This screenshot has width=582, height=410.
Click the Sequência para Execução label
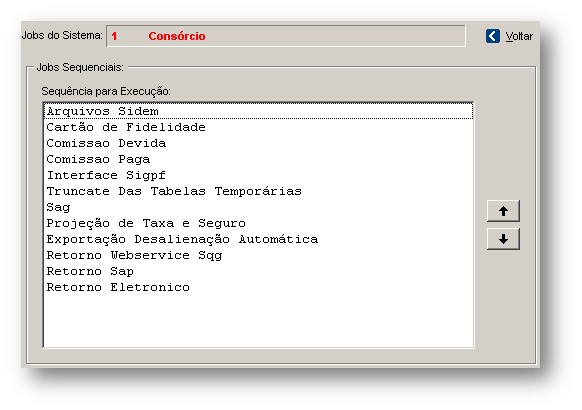click(106, 91)
